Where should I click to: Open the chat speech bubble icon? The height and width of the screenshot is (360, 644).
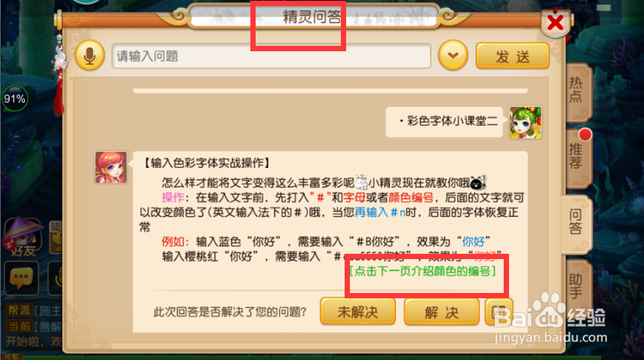tap(21, 278)
